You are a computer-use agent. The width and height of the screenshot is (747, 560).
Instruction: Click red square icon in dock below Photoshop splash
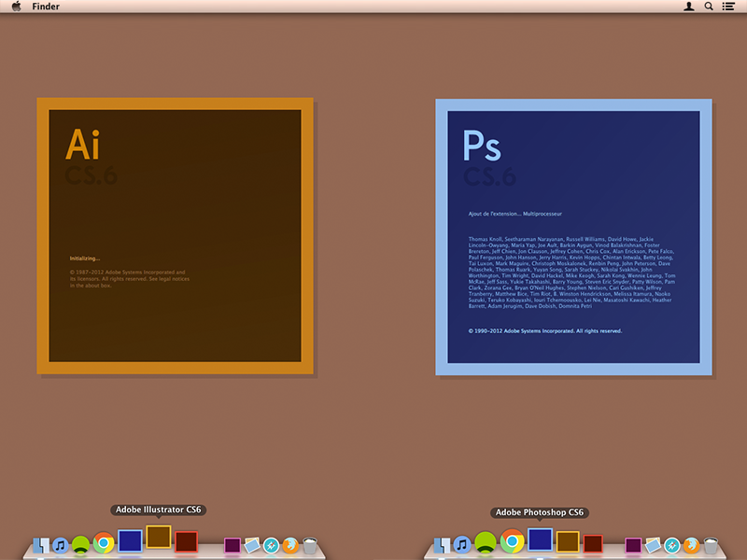tap(593, 544)
